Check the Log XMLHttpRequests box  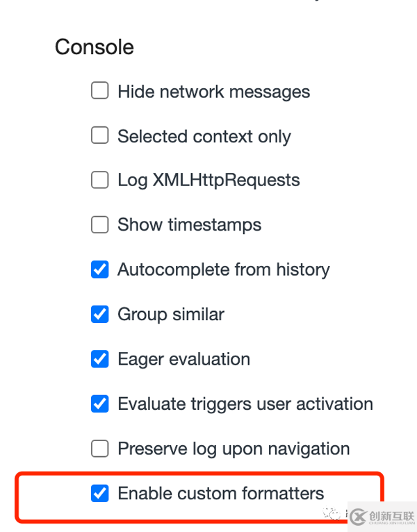[100, 180]
